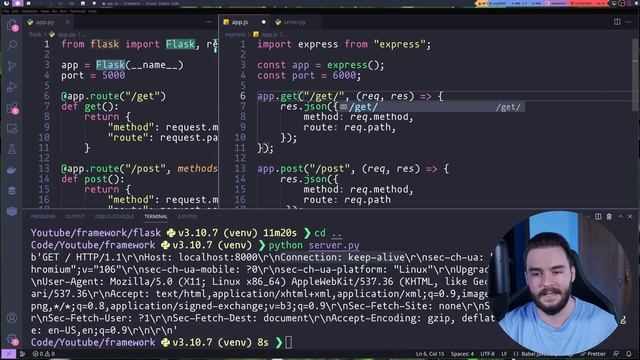Click the terminal prompt input cursor
Viewport: 640px width, 360px height.
tap(289, 342)
